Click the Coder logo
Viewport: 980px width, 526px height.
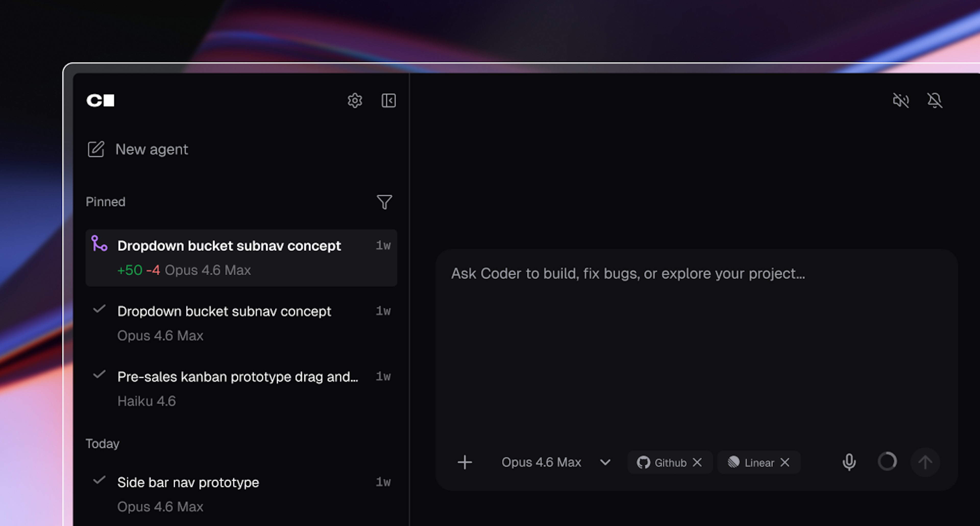coord(101,100)
